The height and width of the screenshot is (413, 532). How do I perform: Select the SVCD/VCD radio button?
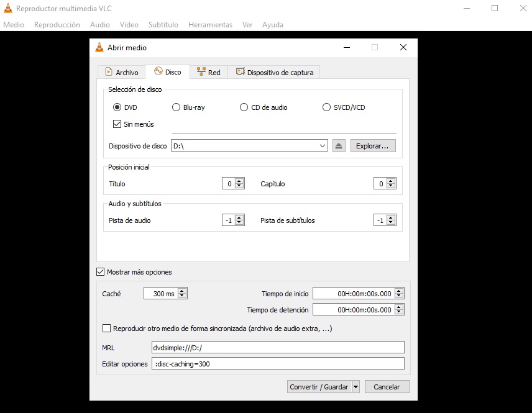coord(327,107)
